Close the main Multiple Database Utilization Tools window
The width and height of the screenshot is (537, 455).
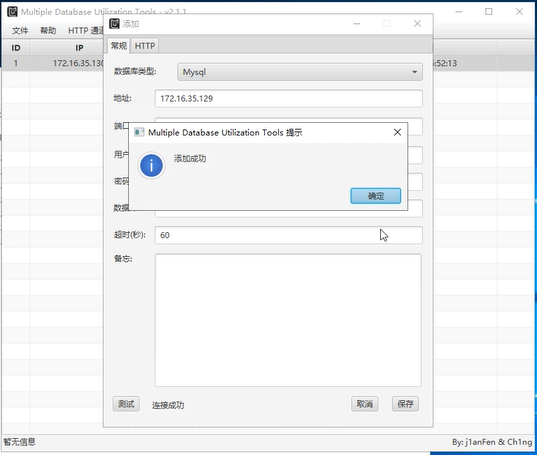(519, 12)
